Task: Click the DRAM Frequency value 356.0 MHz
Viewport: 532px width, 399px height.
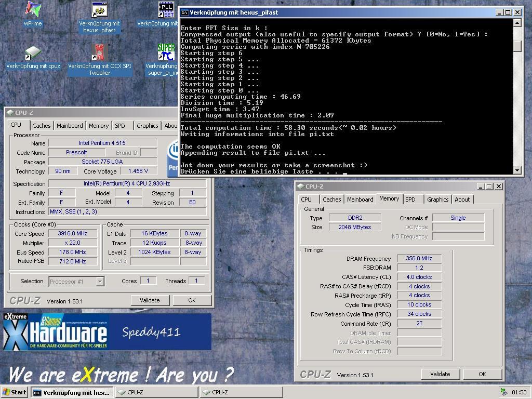Action: [419, 258]
